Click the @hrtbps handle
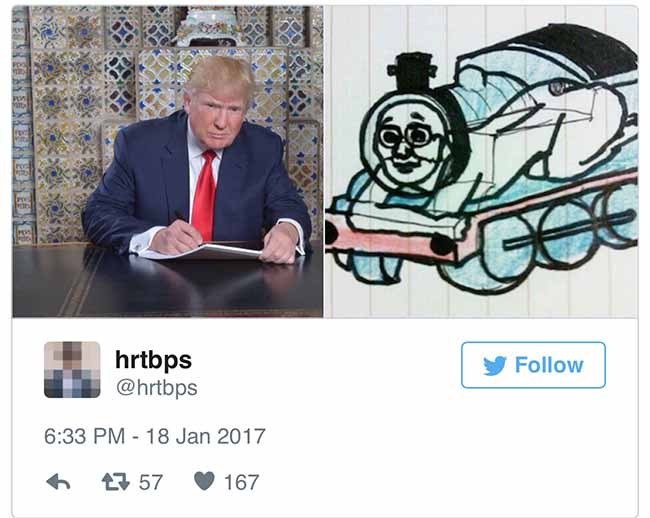Image resolution: width=650 pixels, height=518 pixels. click(x=157, y=388)
